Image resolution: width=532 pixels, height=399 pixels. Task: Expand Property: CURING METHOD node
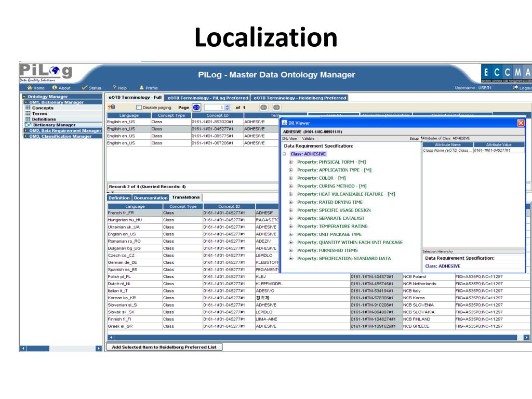291,187
